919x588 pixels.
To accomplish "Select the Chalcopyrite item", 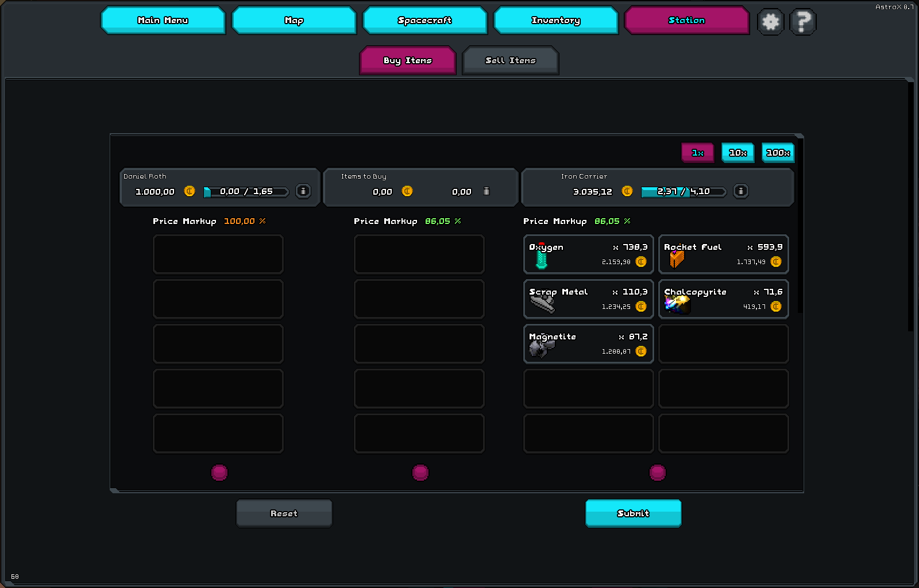I will pos(723,299).
